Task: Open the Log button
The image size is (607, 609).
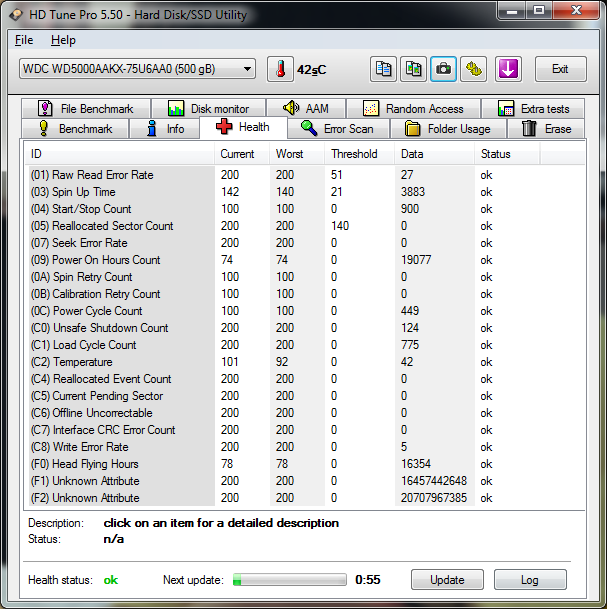Action: [x=530, y=579]
